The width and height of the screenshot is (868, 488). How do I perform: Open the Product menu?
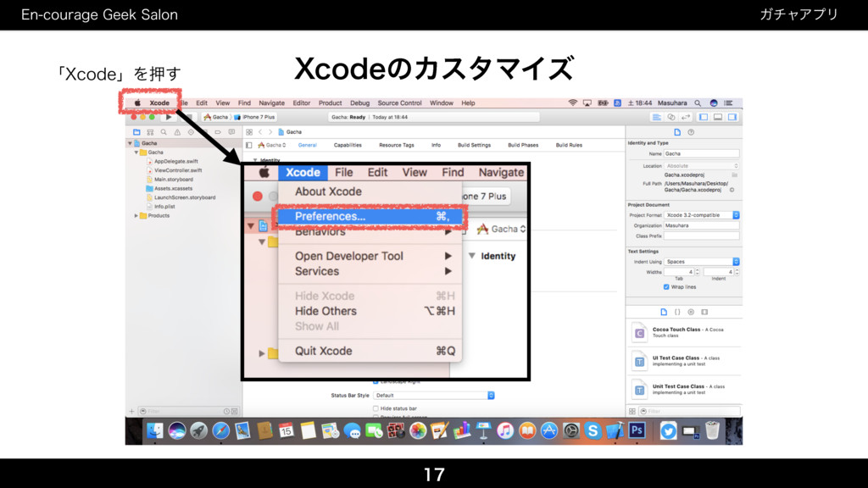[330, 103]
